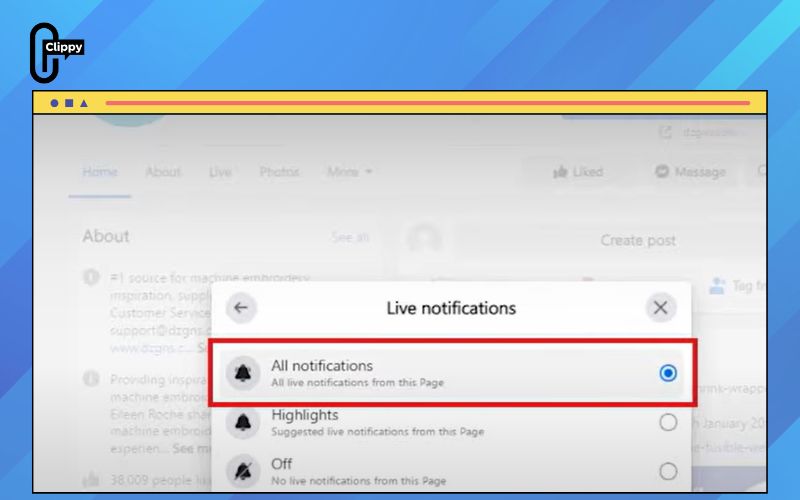The width and height of the screenshot is (800, 500).
Task: Click the Clippy paperclip logo
Action: click(x=56, y=53)
